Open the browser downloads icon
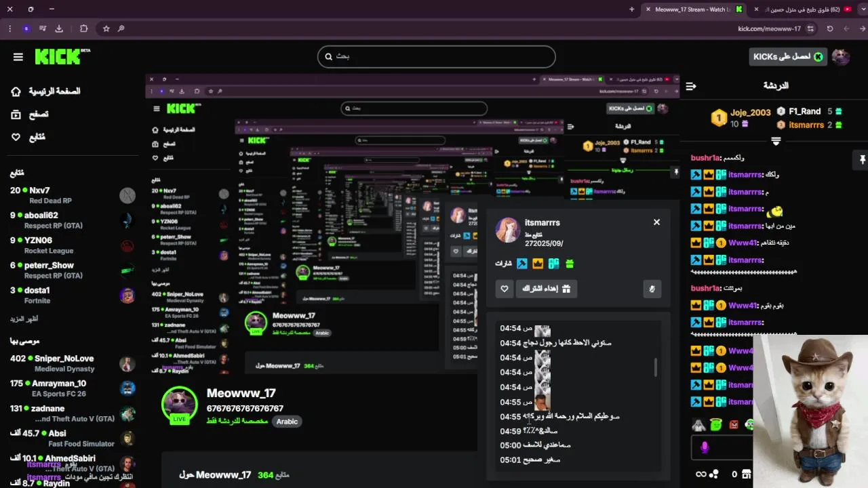This screenshot has height=488, width=868. click(59, 28)
